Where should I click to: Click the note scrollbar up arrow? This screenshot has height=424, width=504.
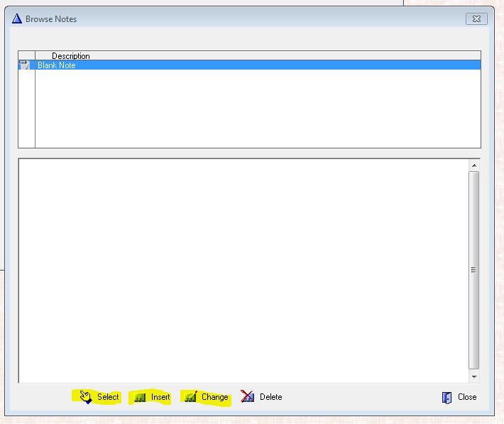click(x=473, y=165)
